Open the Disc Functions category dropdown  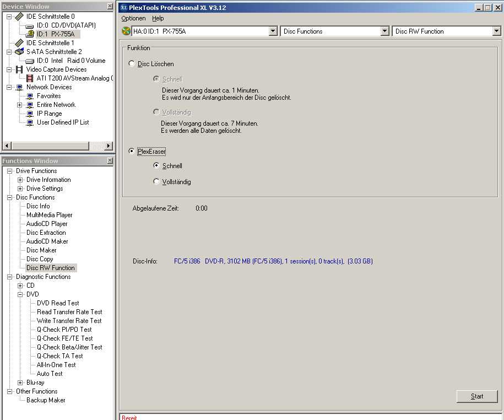[384, 31]
